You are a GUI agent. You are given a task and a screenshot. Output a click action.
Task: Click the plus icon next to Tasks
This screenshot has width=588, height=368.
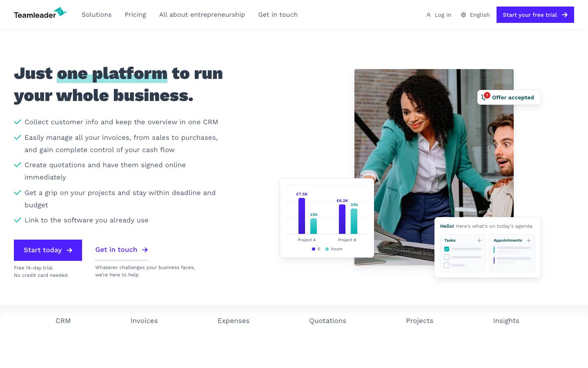[479, 240]
